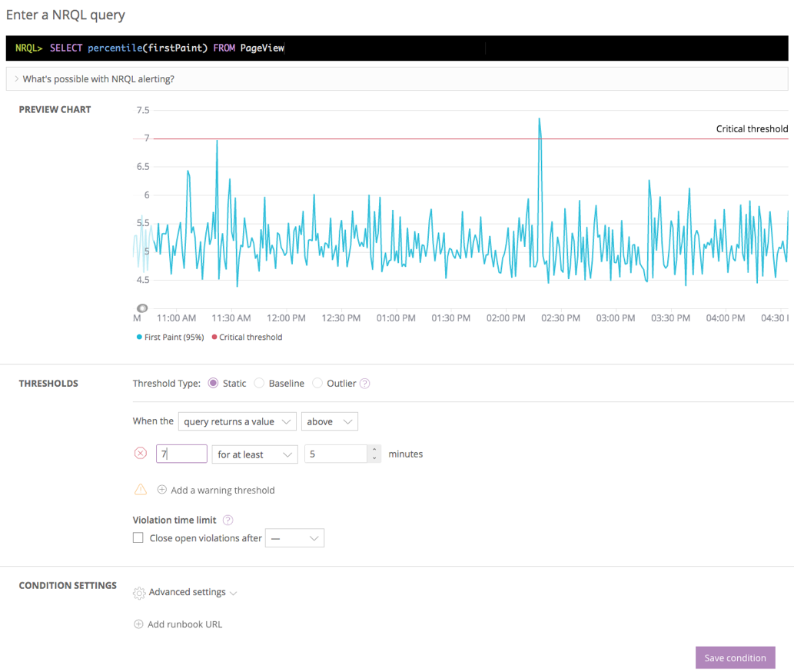Click the plus icon beside Add runbook URL
The width and height of the screenshot is (794, 672).
pos(138,624)
